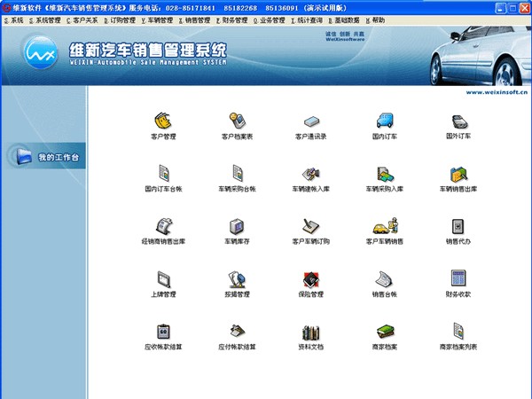Click the 国内订车 car order icon
The height and width of the screenshot is (399, 532).
385,121
